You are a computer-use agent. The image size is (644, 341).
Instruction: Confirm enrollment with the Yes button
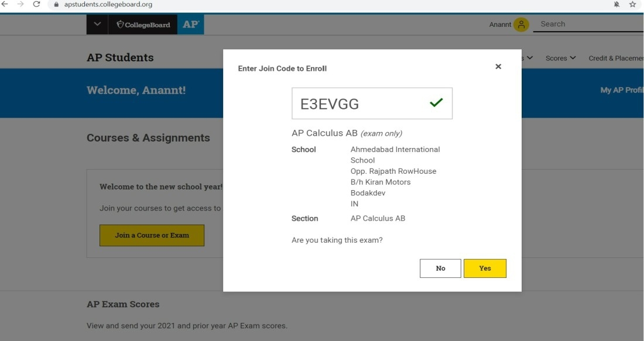pyautogui.click(x=485, y=268)
